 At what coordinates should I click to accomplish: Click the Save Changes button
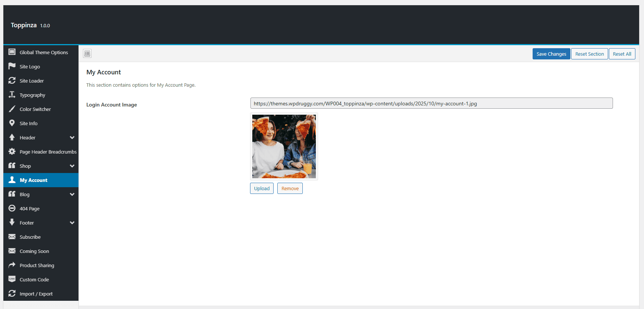[x=551, y=54]
